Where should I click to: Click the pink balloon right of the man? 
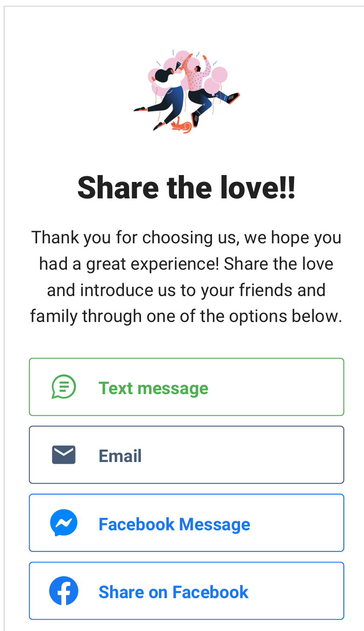(219, 75)
